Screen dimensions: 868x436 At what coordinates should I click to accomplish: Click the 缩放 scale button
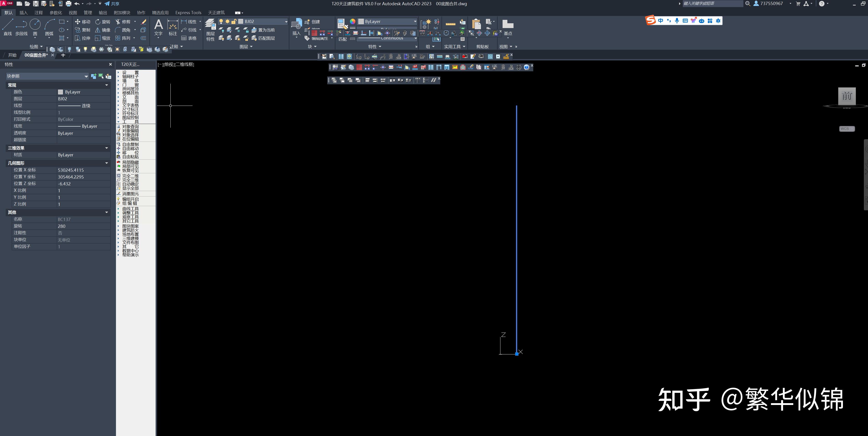click(103, 38)
